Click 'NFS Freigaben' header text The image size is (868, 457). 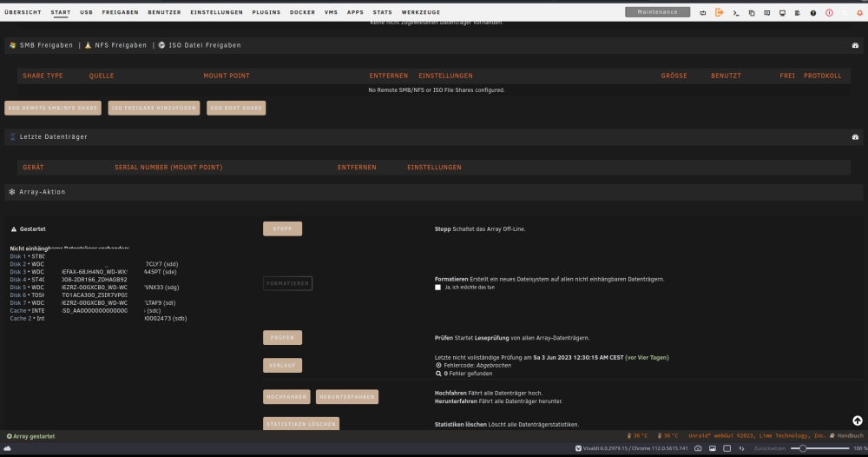coord(121,45)
